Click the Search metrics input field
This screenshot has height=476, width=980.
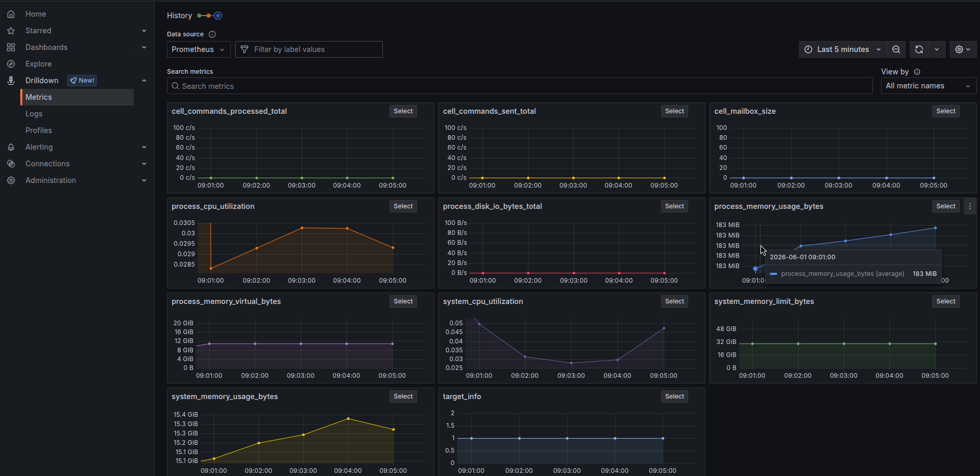click(520, 86)
